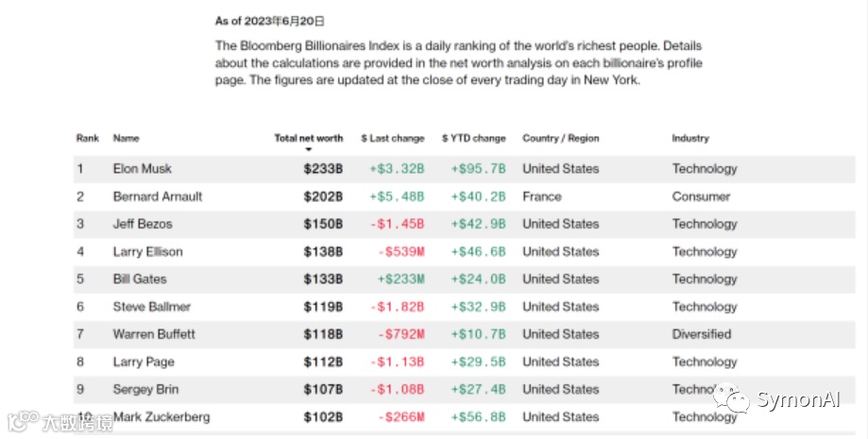Select Steve Ballmer's name
Image resolution: width=868 pixels, height=439 pixels.
pyautogui.click(x=151, y=306)
